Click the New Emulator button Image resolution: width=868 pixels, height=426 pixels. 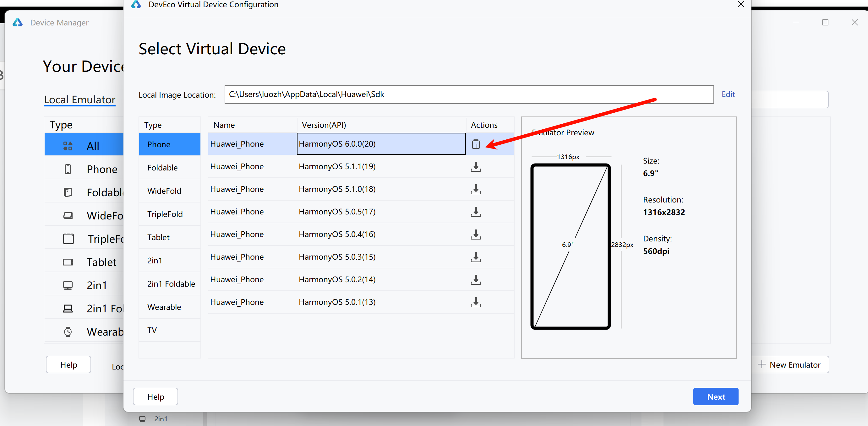pos(789,364)
